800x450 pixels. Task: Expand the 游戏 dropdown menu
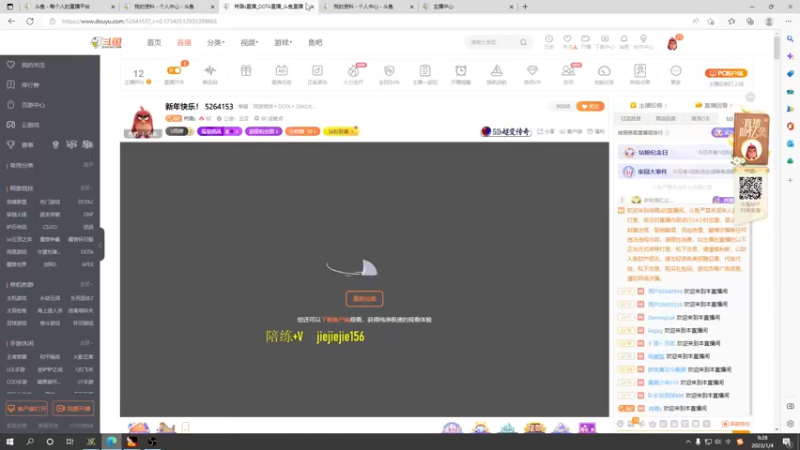pos(283,42)
